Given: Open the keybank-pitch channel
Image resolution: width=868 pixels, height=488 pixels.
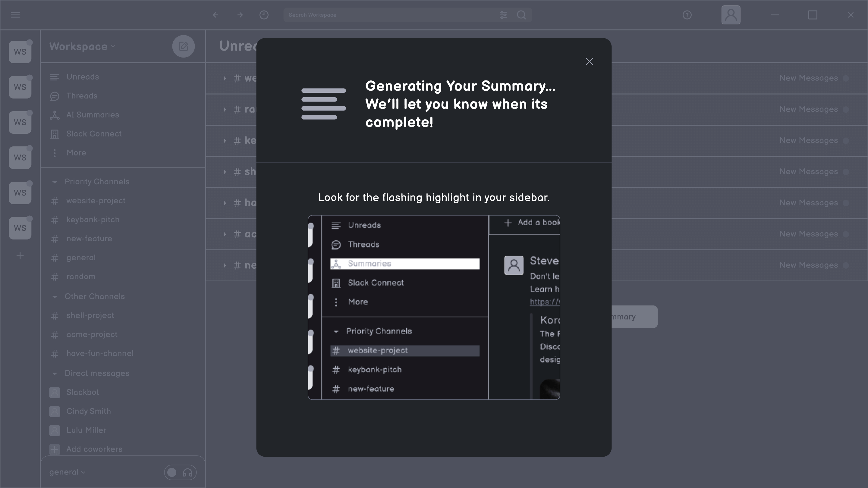Looking at the screenshot, I should 93,220.
